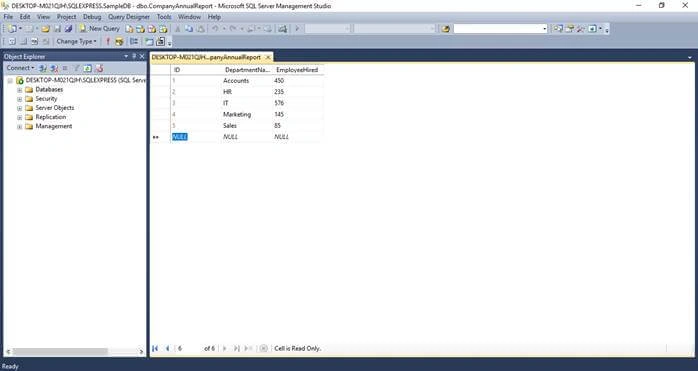Screen dimensions: 698x371
Task: Expand the Security folder
Action: [20, 99]
